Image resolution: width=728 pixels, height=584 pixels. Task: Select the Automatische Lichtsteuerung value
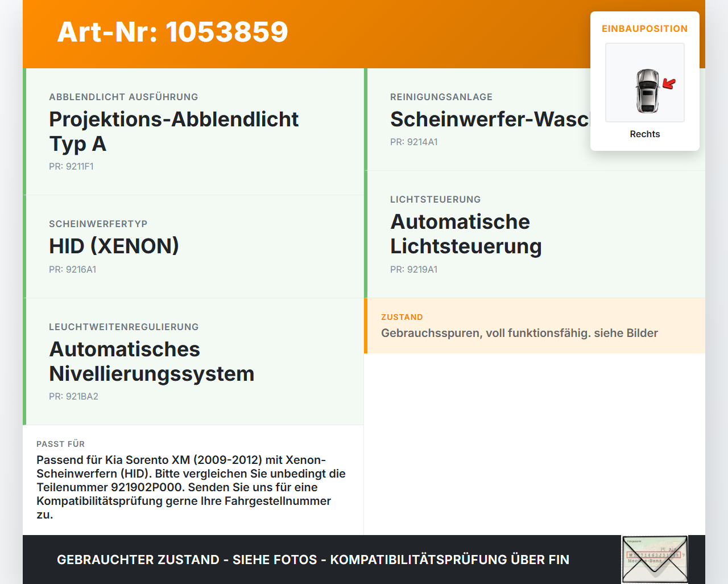click(x=466, y=233)
